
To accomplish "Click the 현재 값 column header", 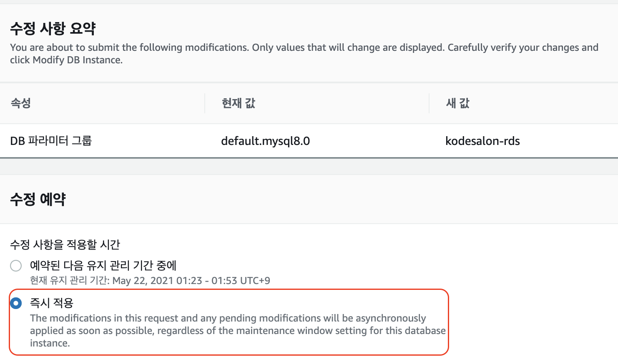I will pyautogui.click(x=238, y=103).
